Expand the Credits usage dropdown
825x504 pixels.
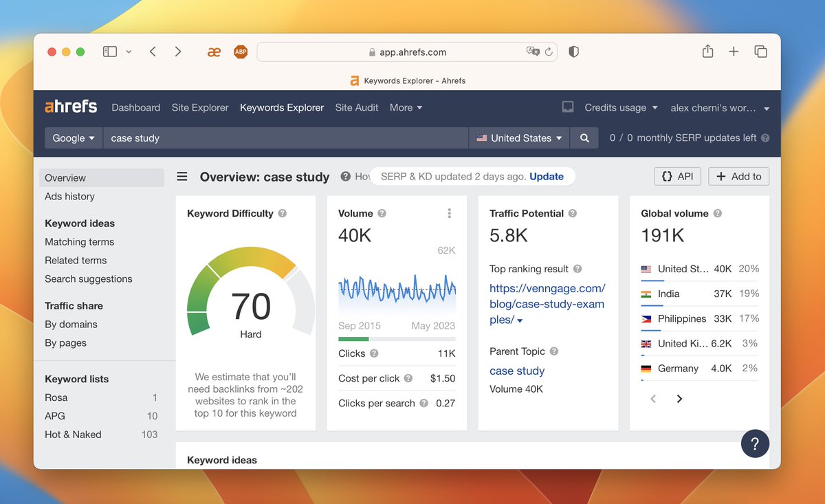tap(621, 107)
